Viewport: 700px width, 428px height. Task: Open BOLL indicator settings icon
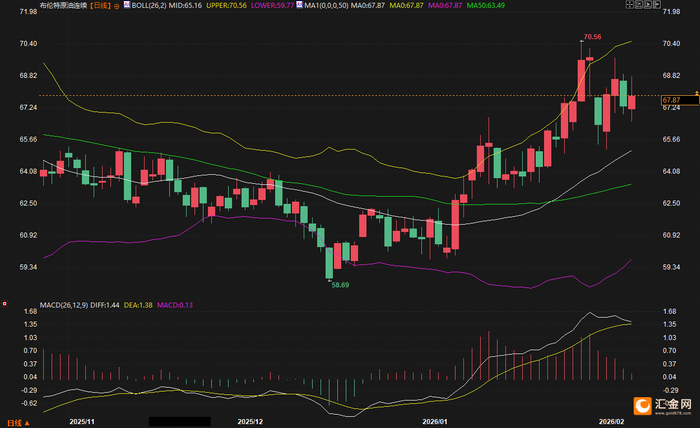127,5
